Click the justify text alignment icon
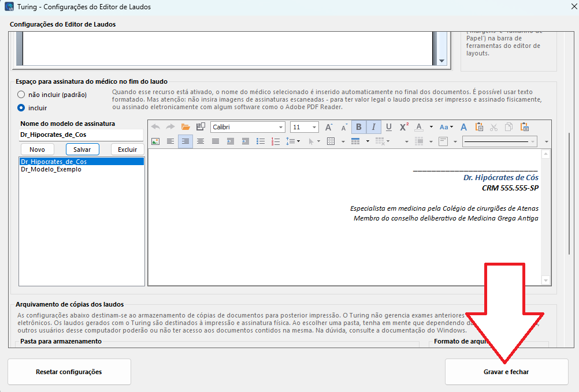This screenshot has width=579, height=392. pos(216,141)
